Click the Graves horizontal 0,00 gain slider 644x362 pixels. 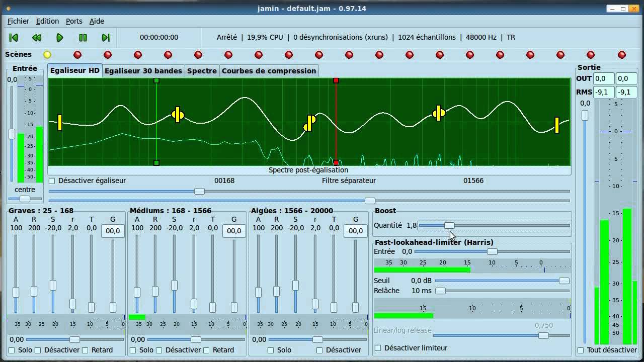pyautogui.click(x=74, y=339)
